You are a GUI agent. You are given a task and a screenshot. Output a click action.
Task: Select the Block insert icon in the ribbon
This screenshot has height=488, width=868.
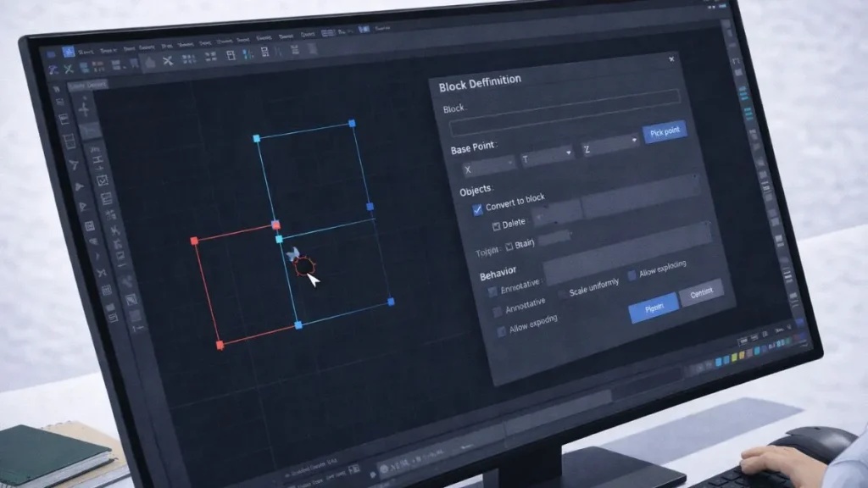point(231,56)
